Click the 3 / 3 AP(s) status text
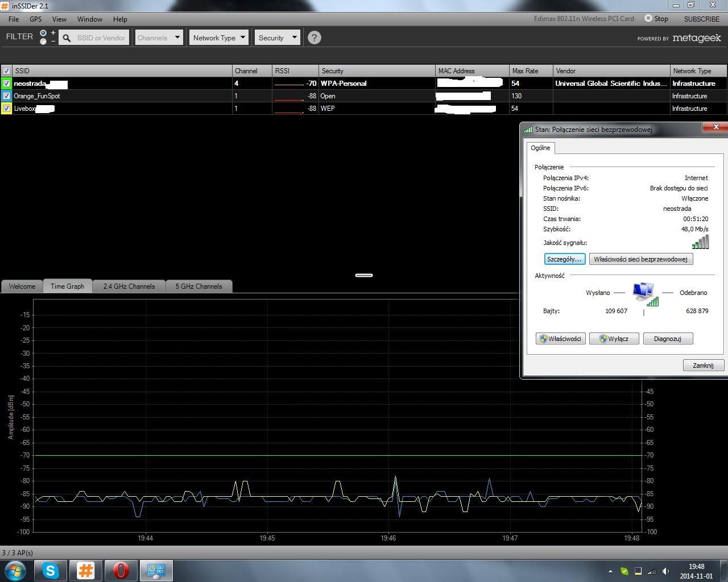This screenshot has height=582, width=728. tap(18, 552)
